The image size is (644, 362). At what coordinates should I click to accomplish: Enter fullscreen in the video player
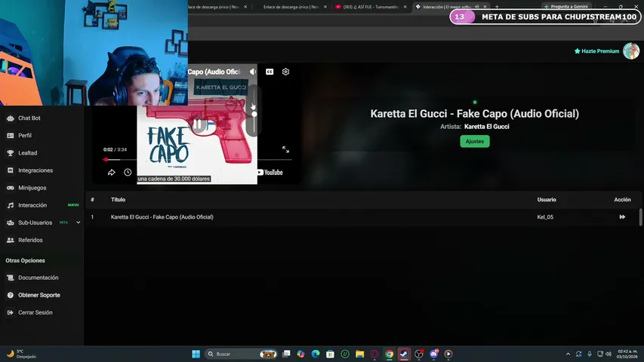286,150
